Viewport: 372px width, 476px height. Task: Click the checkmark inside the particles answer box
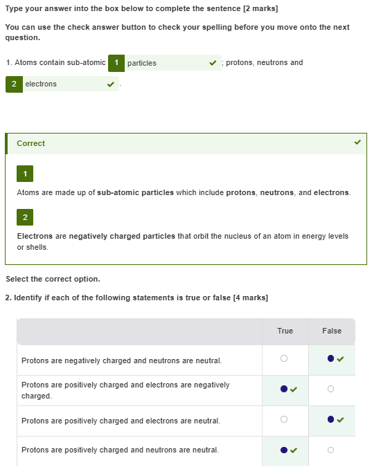213,63
